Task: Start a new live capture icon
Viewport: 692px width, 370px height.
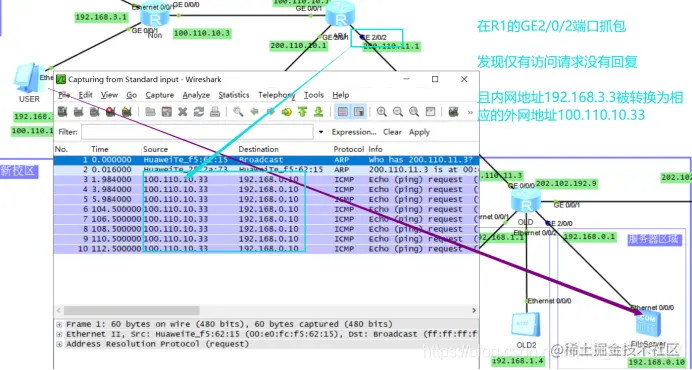Action: tap(94, 112)
